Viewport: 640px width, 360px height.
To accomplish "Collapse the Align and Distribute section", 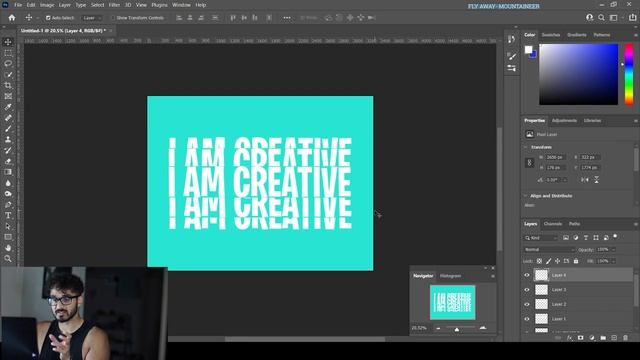I will click(x=526, y=196).
